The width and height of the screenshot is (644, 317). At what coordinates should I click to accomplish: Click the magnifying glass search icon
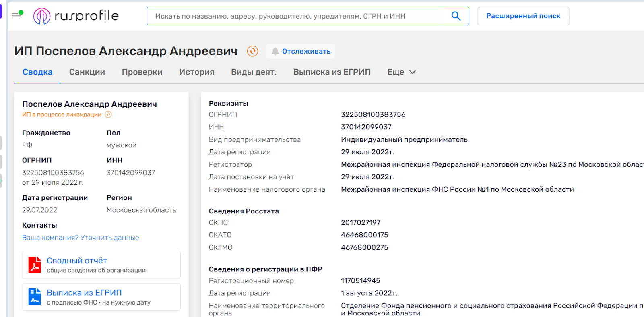(456, 16)
